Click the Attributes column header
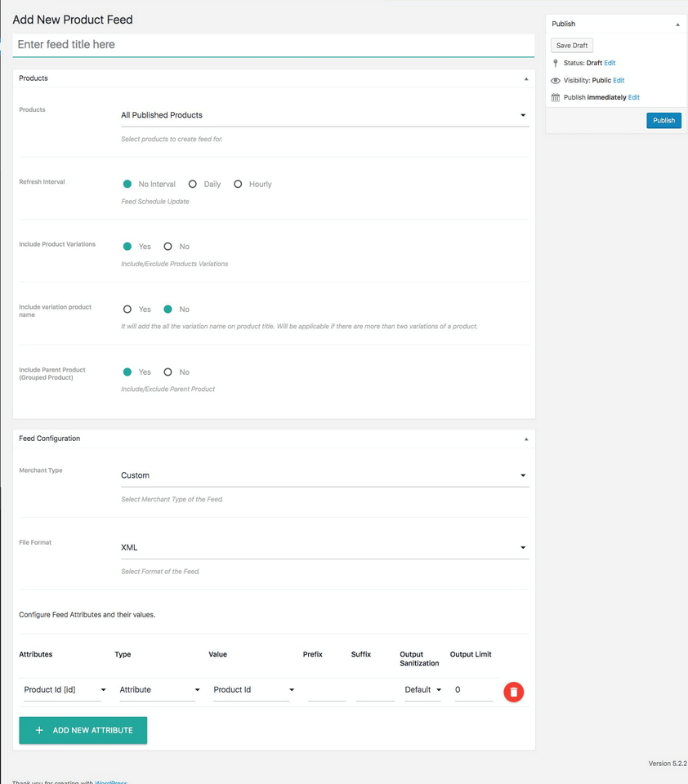 click(35, 654)
